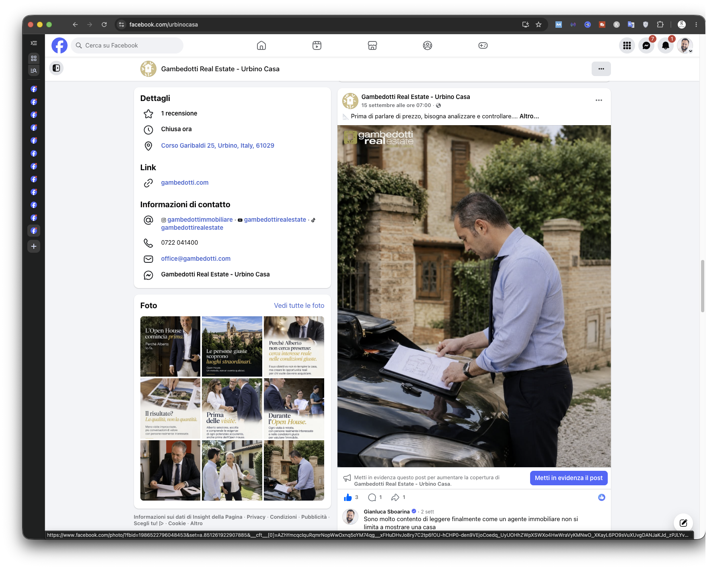Click the post timestamp 15 settembre
Image resolution: width=728 pixels, height=569 pixels.
click(396, 105)
